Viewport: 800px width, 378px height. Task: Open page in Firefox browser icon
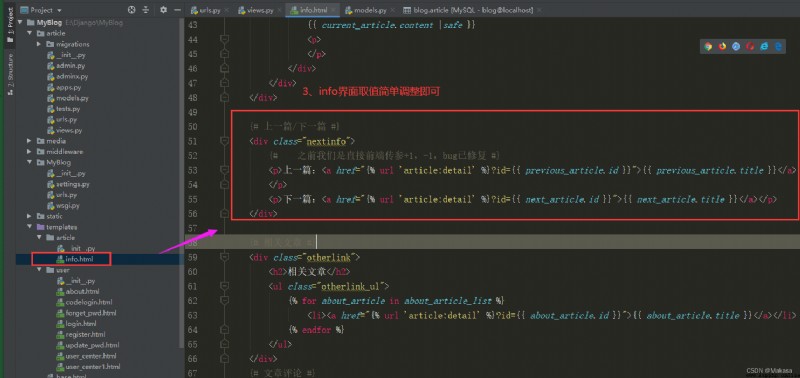[722, 46]
